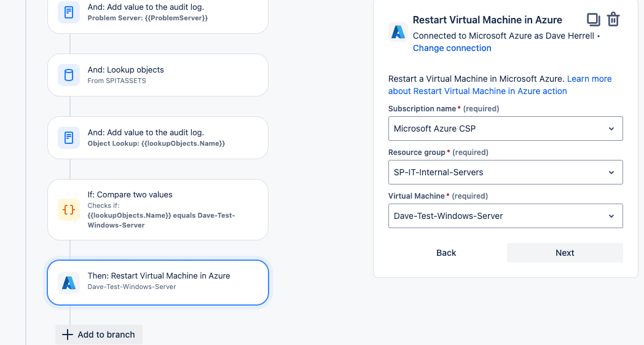Viewport: 644px width, 345px height.
Task: Click the Subscription name dropdown chevron
Action: pyautogui.click(x=611, y=129)
